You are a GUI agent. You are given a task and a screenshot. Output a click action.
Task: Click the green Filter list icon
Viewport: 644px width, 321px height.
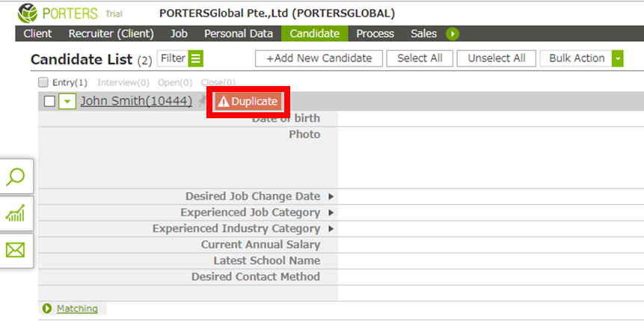[x=196, y=59]
